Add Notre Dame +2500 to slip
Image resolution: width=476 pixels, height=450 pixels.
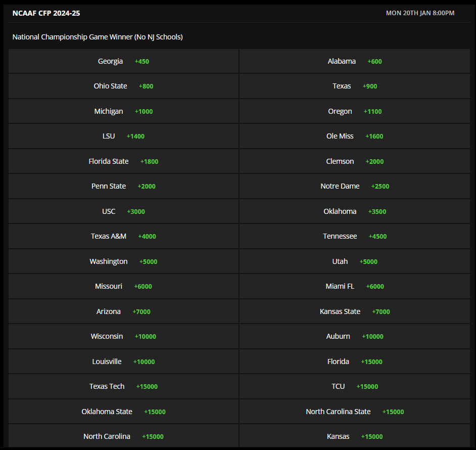[x=355, y=186]
